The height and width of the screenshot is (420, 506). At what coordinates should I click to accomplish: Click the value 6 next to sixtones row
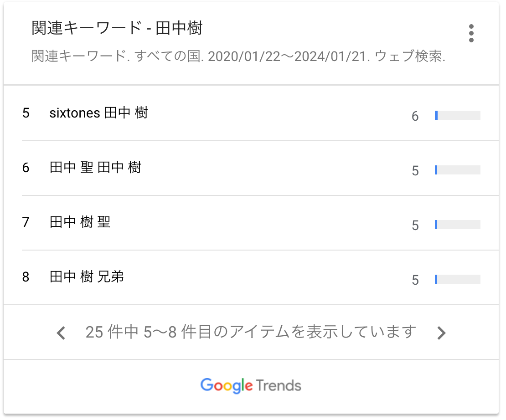coord(415,116)
